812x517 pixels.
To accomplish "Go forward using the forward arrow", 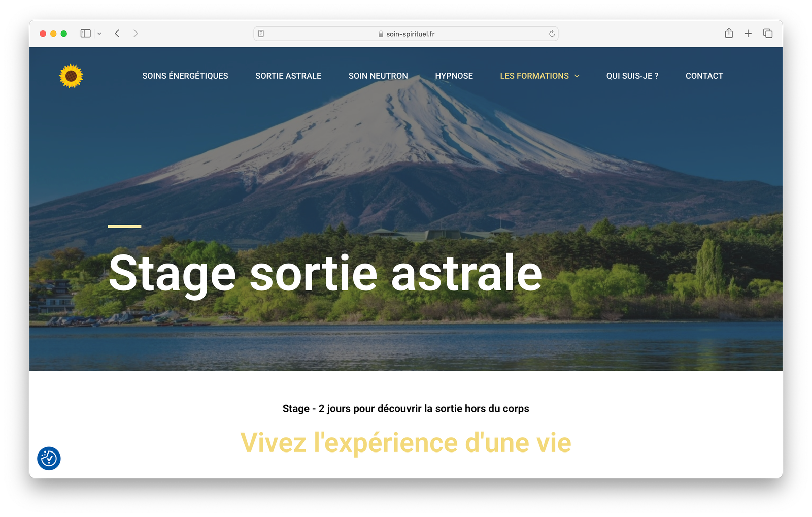I will (136, 34).
